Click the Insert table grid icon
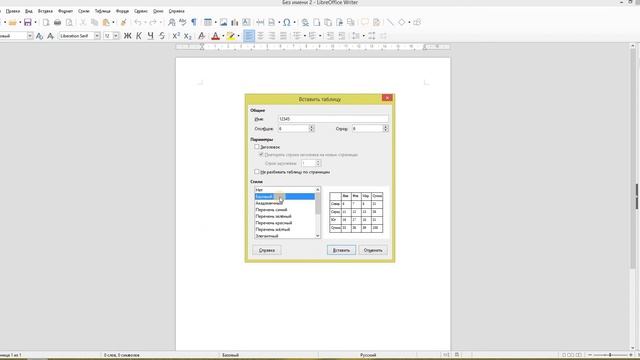This screenshot has width=640, height=360. [208, 22]
